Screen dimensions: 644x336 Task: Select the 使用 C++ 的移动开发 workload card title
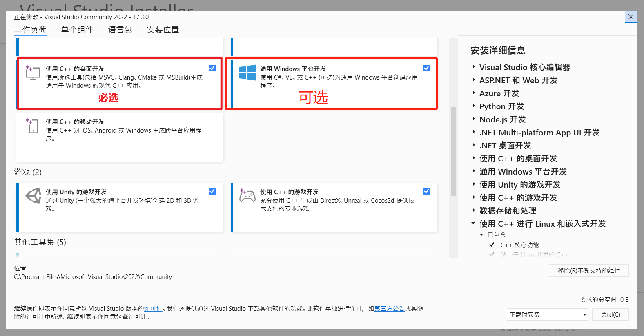coord(75,122)
